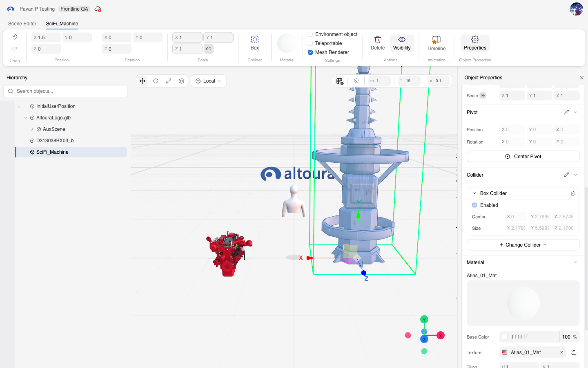The image size is (588, 368).
Task: Open the Change Collider dropdown
Action: coord(523,245)
